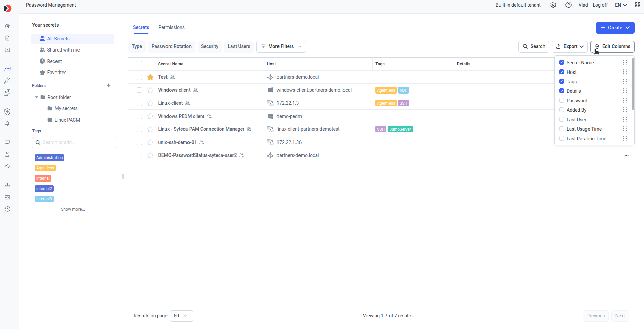Favorite the Windows client secret star
The image size is (644, 329).
coord(150,90)
